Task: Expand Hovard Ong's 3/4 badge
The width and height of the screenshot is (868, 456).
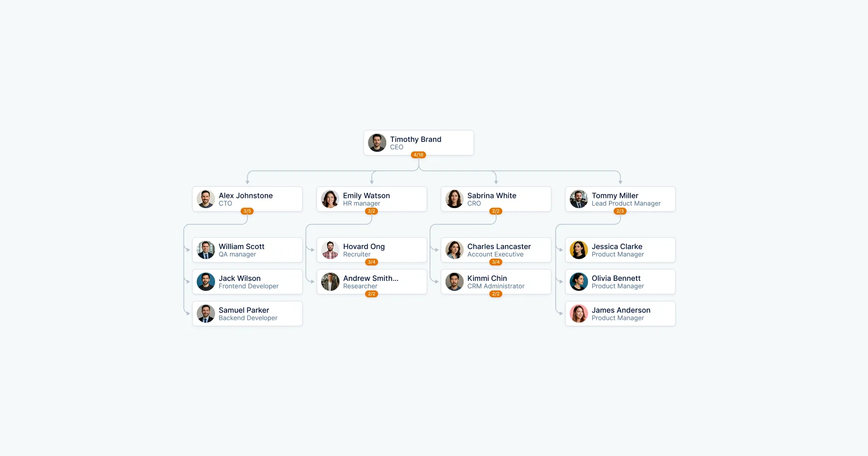Action: [x=371, y=262]
